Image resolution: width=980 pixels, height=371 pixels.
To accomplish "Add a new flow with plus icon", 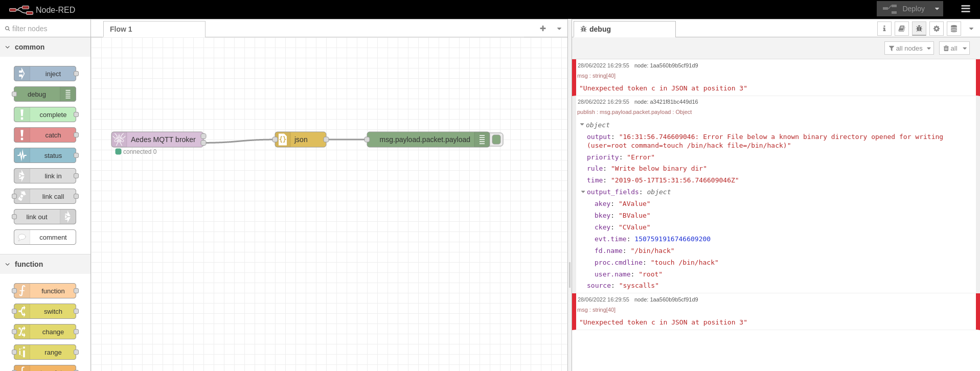I will click(x=542, y=29).
